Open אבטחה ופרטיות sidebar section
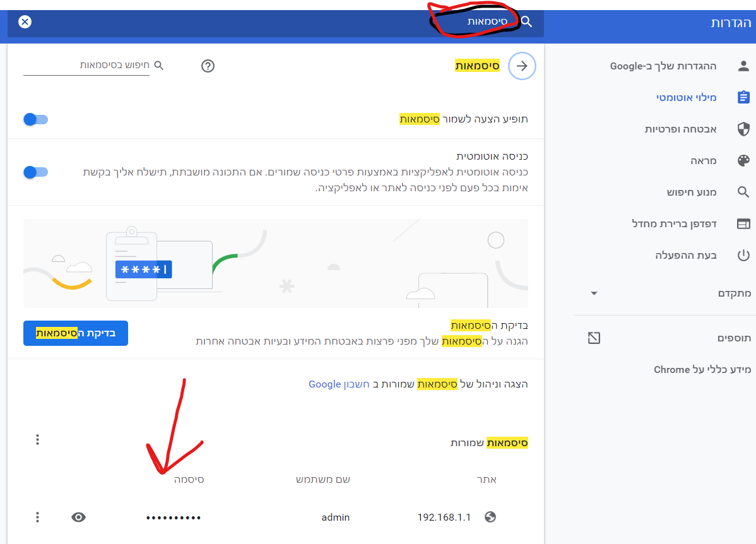The image size is (756, 544). pos(681,129)
